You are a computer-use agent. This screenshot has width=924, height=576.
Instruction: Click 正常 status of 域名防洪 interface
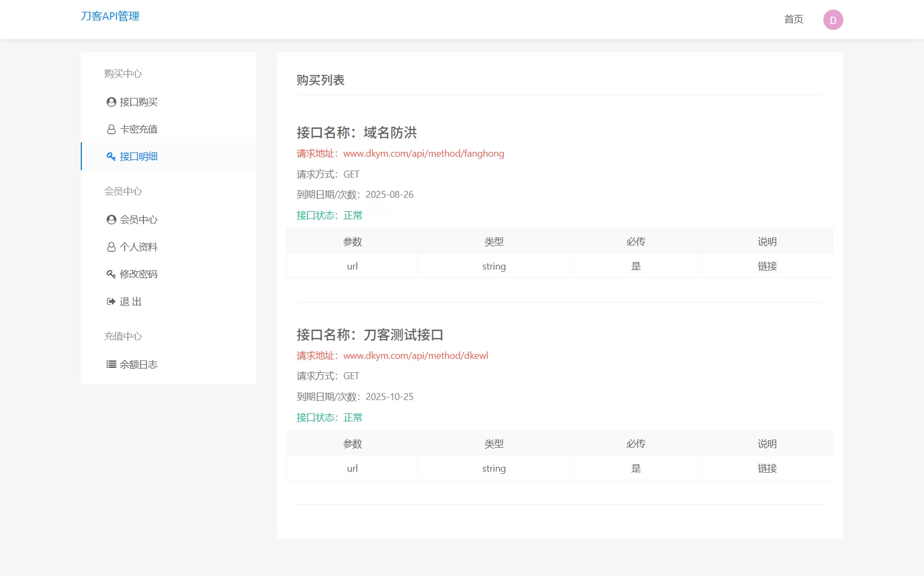pyautogui.click(x=353, y=215)
